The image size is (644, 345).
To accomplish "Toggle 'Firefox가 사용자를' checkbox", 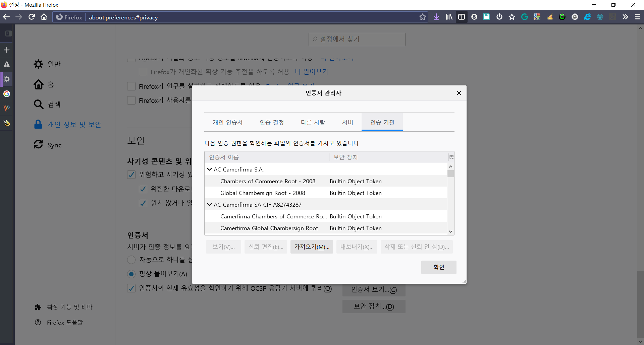I will point(131,100).
